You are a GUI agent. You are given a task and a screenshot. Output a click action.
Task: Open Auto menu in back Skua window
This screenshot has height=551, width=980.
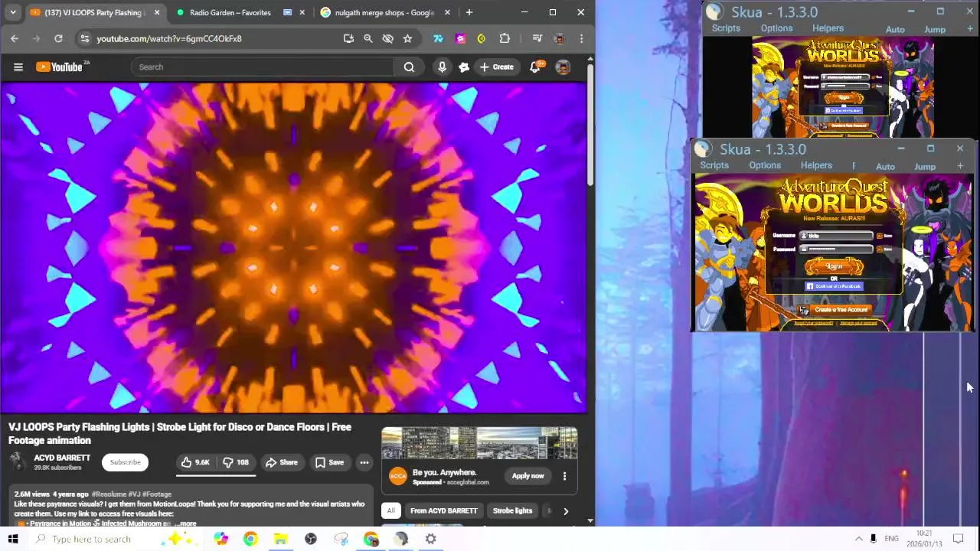pyautogui.click(x=895, y=30)
